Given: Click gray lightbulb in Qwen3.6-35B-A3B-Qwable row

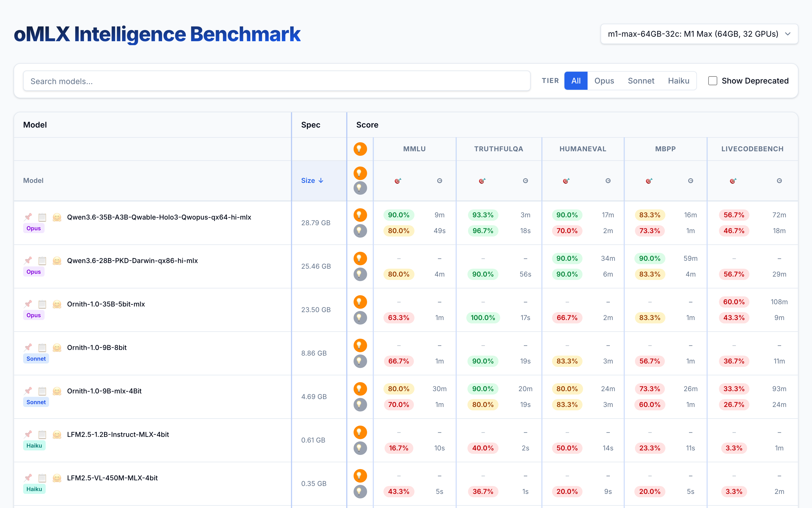Looking at the screenshot, I should coord(360,231).
